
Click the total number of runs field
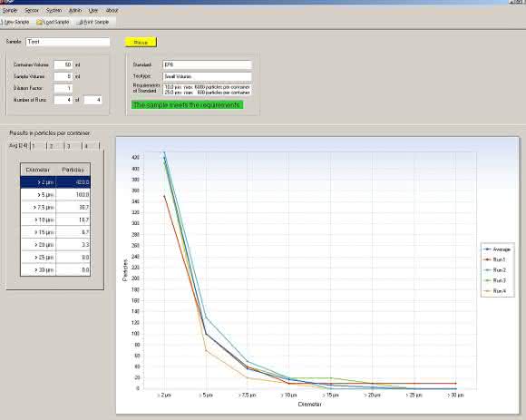(93, 100)
